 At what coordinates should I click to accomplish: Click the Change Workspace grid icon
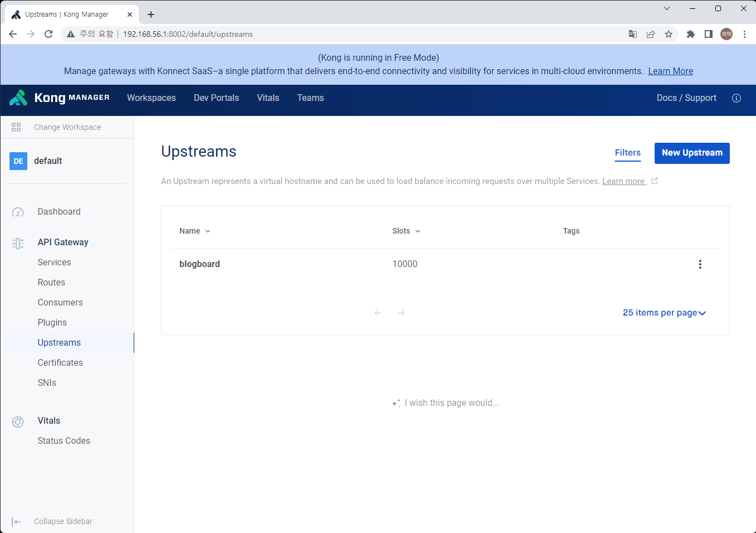click(x=16, y=127)
